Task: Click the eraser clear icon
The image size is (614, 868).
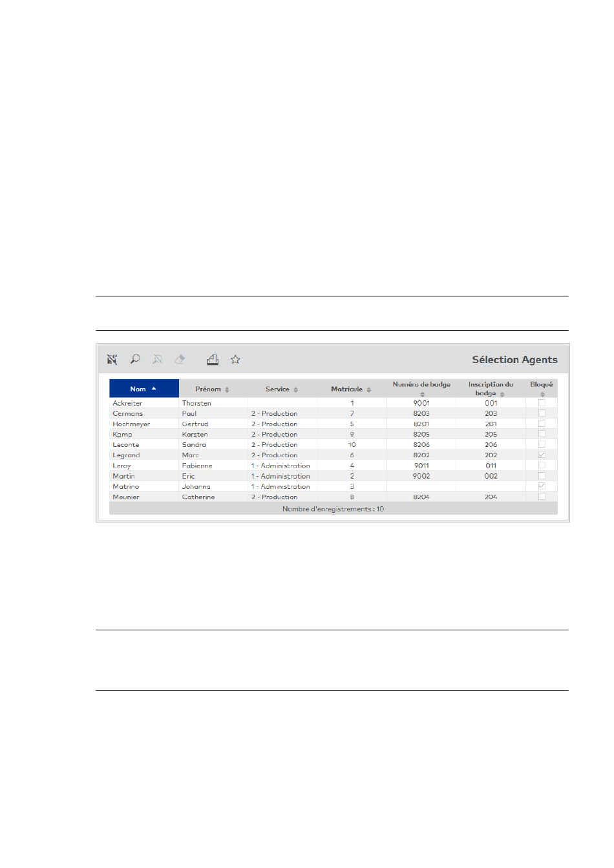Action: (180, 359)
